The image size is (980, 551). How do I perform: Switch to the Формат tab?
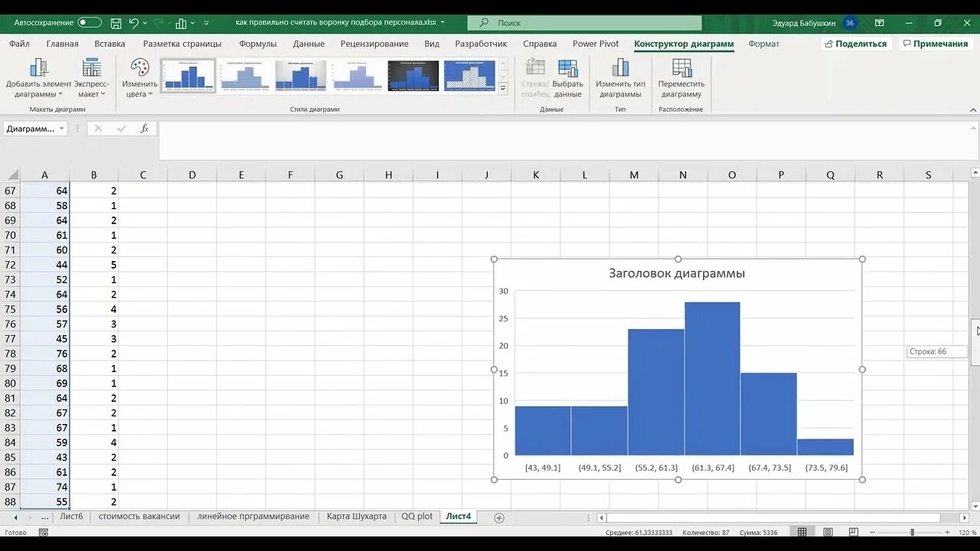(x=763, y=44)
